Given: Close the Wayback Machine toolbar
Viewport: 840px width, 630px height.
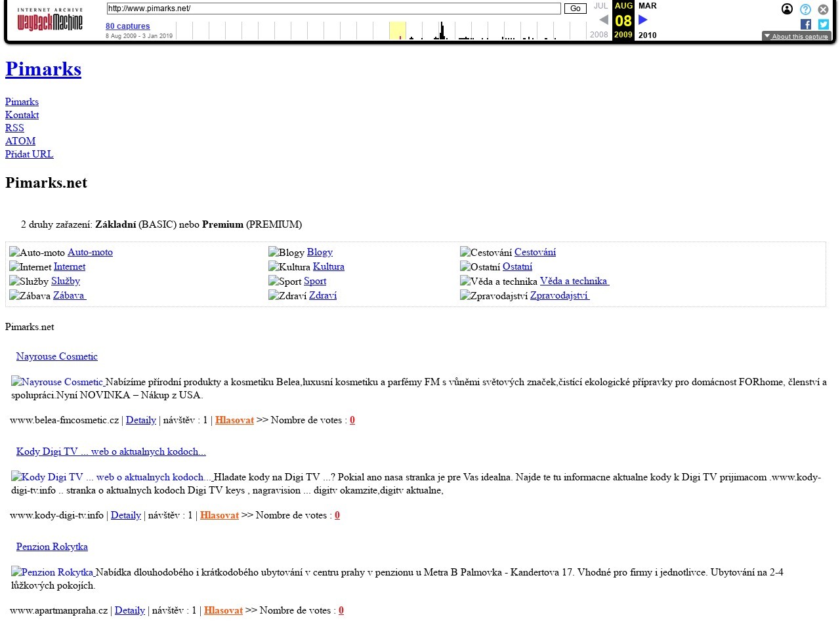Looking at the screenshot, I should tap(823, 9).
